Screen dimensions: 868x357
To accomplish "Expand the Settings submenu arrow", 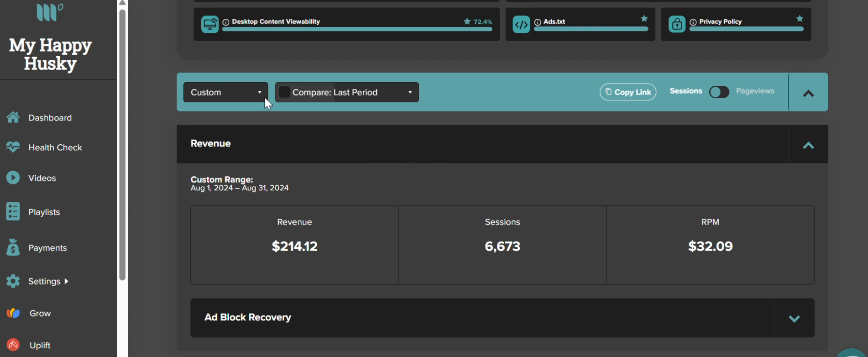I will point(66,281).
